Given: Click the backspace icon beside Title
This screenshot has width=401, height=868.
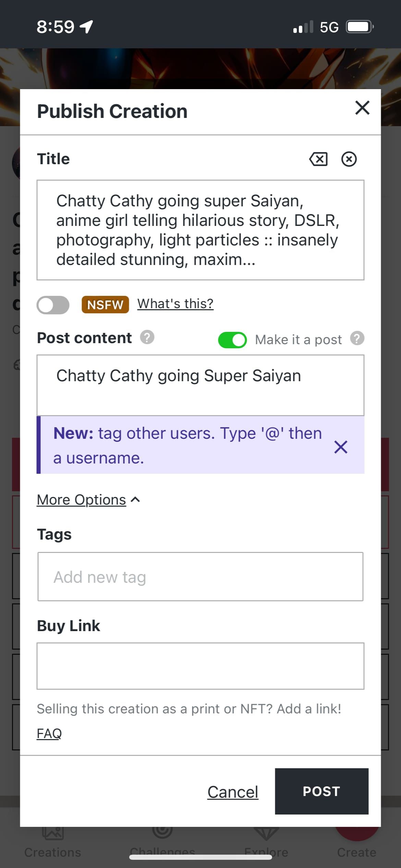Looking at the screenshot, I should click(318, 159).
